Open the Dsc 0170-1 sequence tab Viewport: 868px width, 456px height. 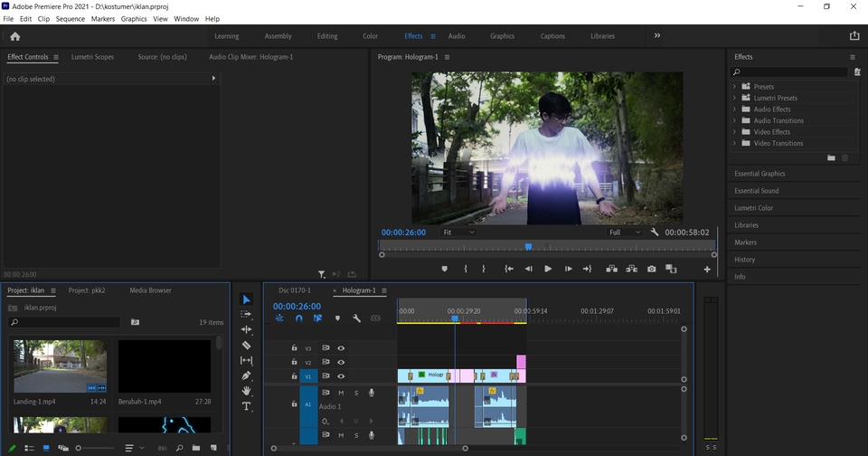(295, 290)
